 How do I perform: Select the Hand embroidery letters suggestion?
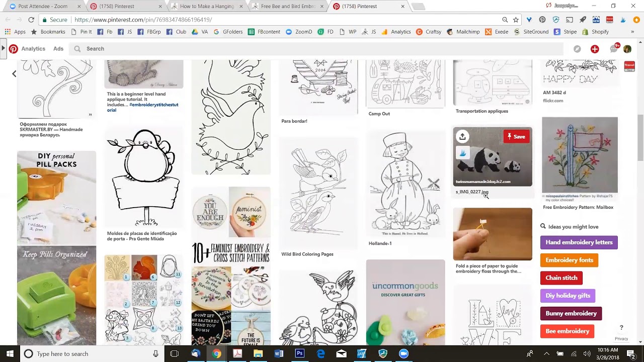(579, 242)
